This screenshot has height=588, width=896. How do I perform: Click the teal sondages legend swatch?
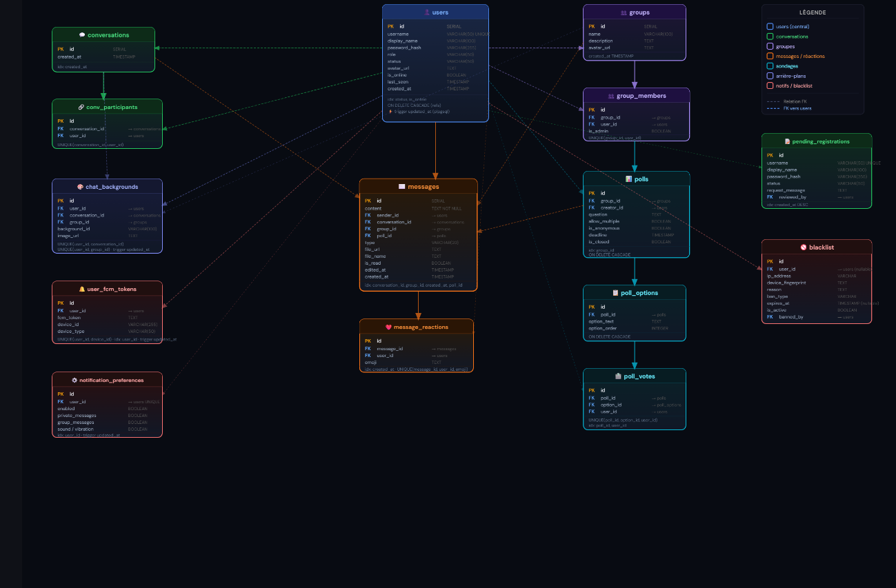pyautogui.click(x=770, y=66)
